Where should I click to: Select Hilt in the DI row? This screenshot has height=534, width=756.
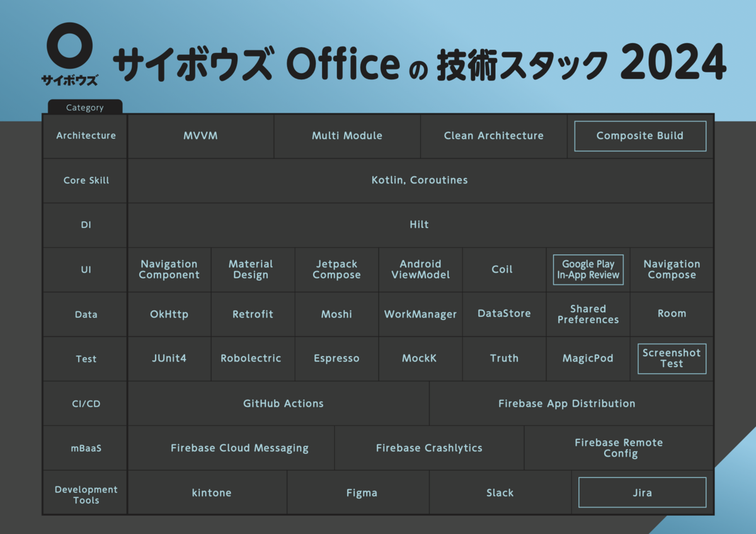click(419, 224)
